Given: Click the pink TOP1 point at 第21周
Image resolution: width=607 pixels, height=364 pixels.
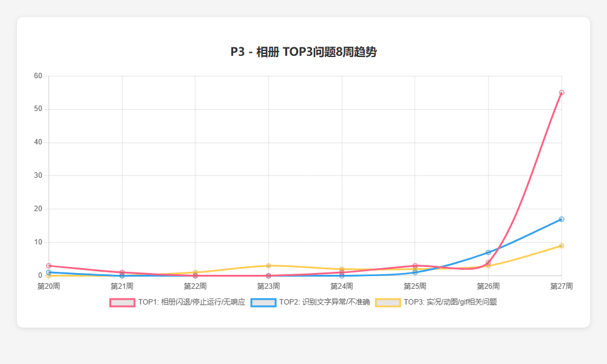Looking at the screenshot, I should (122, 272).
